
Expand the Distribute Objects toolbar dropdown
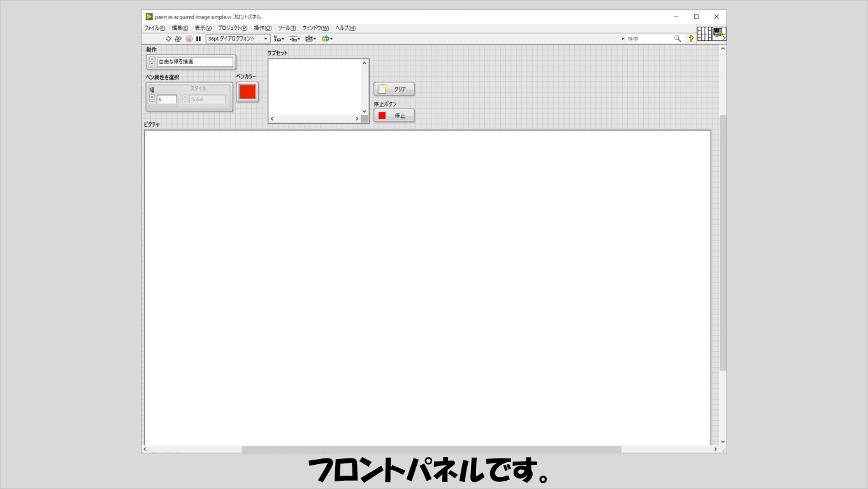coord(294,39)
